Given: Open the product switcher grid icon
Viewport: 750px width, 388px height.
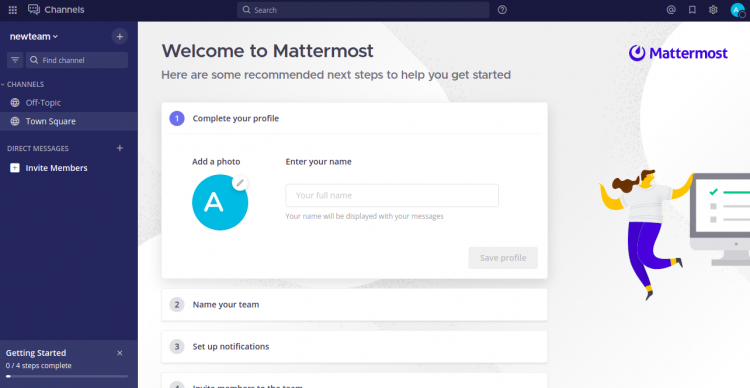Looking at the screenshot, I should [x=13, y=10].
